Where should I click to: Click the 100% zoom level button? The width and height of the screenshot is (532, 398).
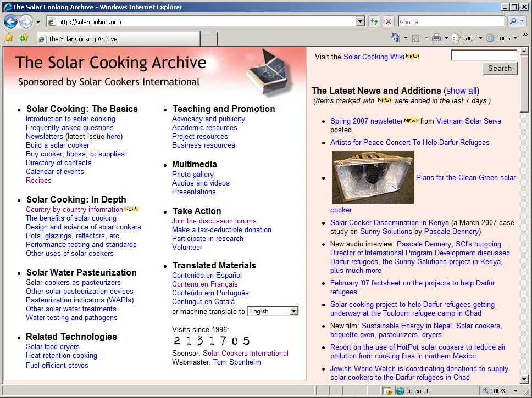coord(495,391)
